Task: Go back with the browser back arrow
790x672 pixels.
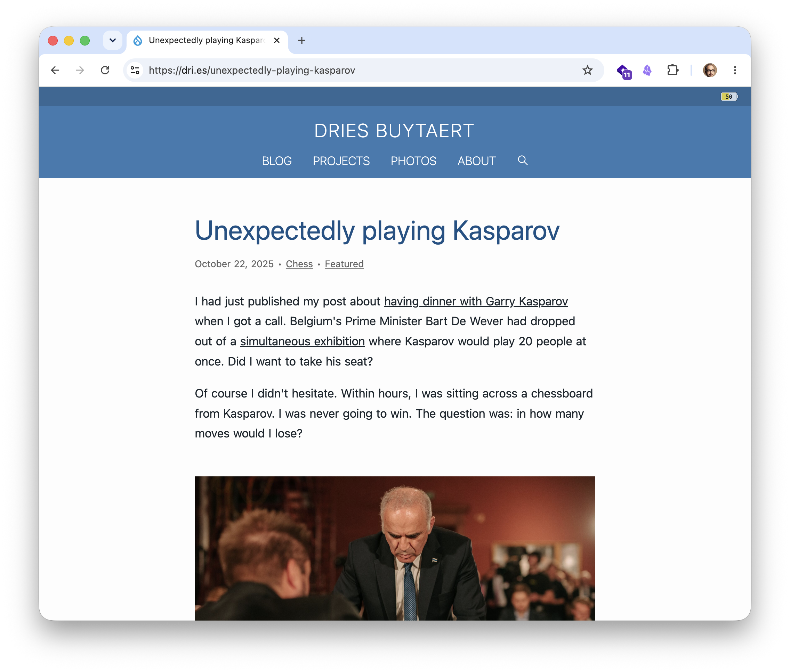Action: (55, 70)
